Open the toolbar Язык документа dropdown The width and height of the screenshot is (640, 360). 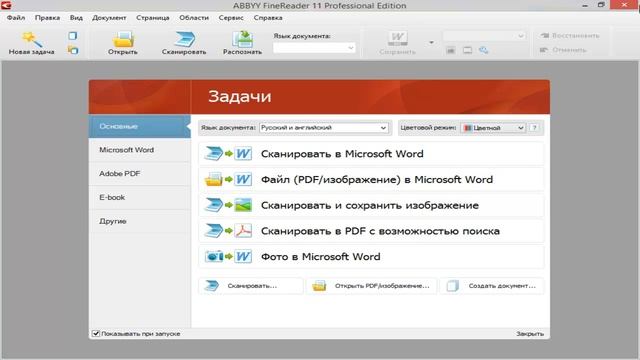click(314, 48)
